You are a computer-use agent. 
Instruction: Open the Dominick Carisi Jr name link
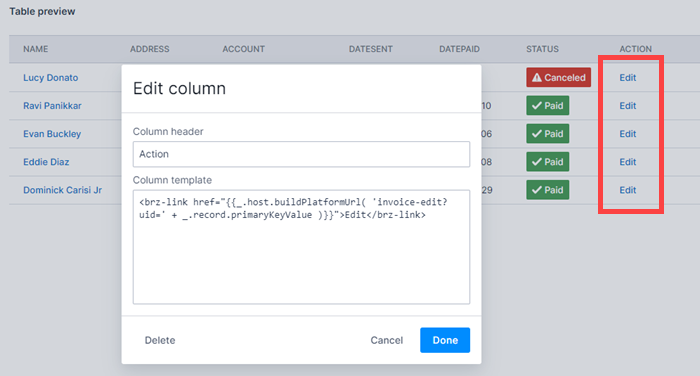pos(62,190)
